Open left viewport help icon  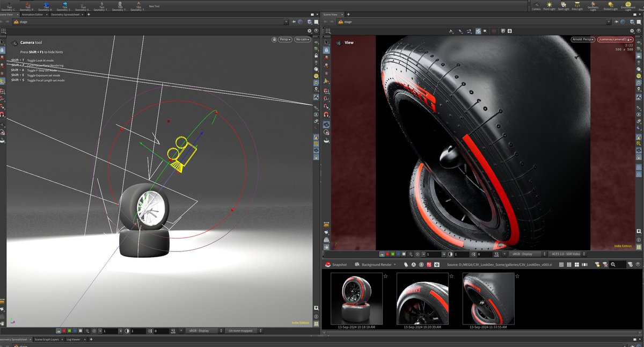point(316,31)
